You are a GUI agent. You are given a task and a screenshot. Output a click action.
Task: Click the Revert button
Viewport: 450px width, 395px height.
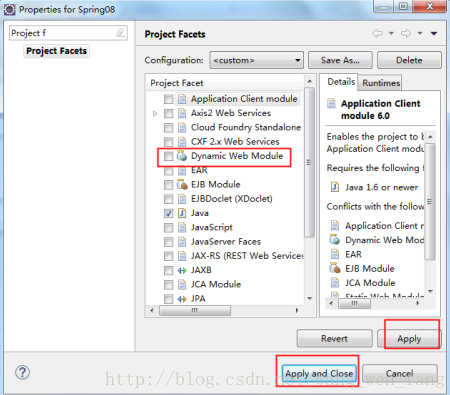tap(334, 339)
